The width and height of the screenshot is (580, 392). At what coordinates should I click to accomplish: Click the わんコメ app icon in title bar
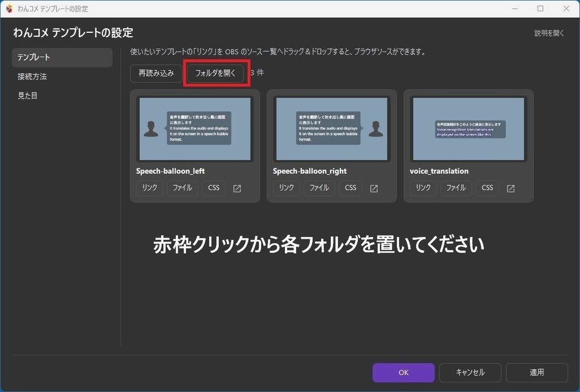9,8
